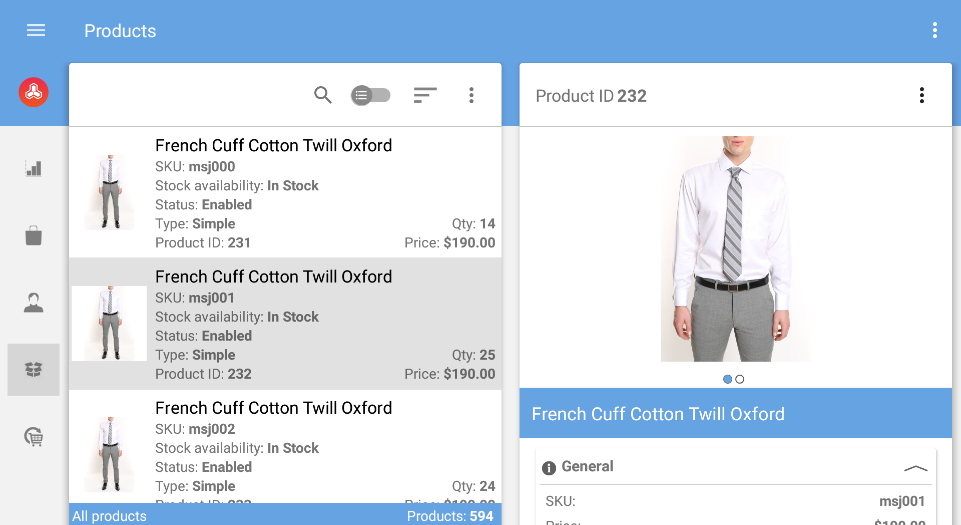961x525 pixels.
Task: Select the first image page dot
Action: point(727,379)
